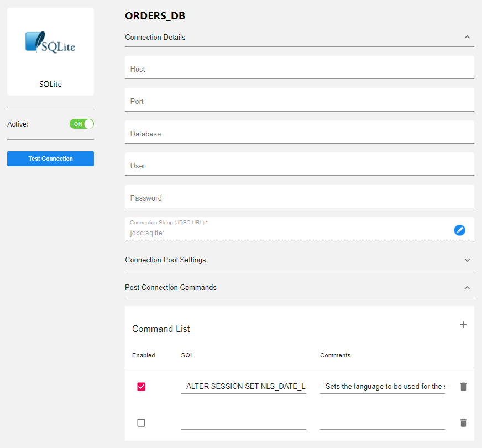Click the Password input field
This screenshot has height=448, width=482.
299,198
